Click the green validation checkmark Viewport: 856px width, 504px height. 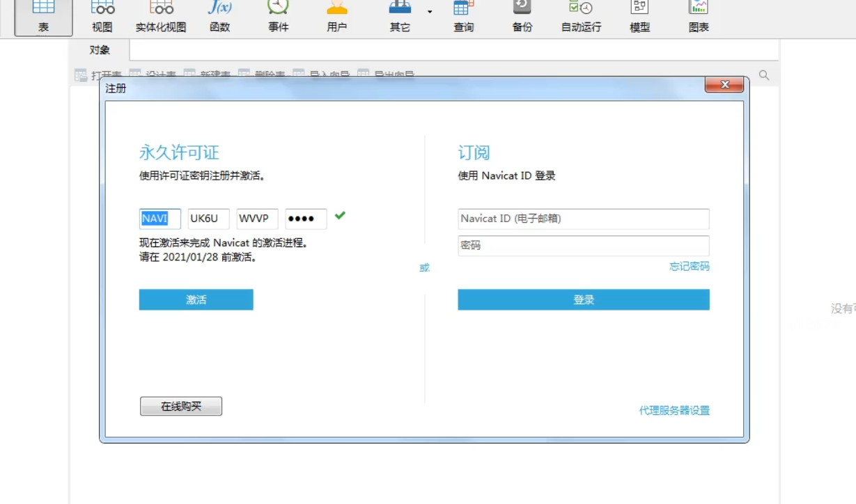(340, 216)
